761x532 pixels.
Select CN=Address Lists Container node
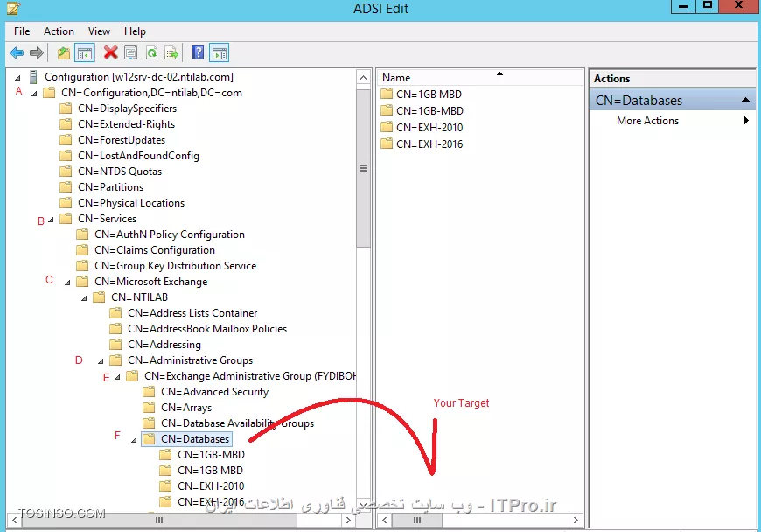(192, 313)
